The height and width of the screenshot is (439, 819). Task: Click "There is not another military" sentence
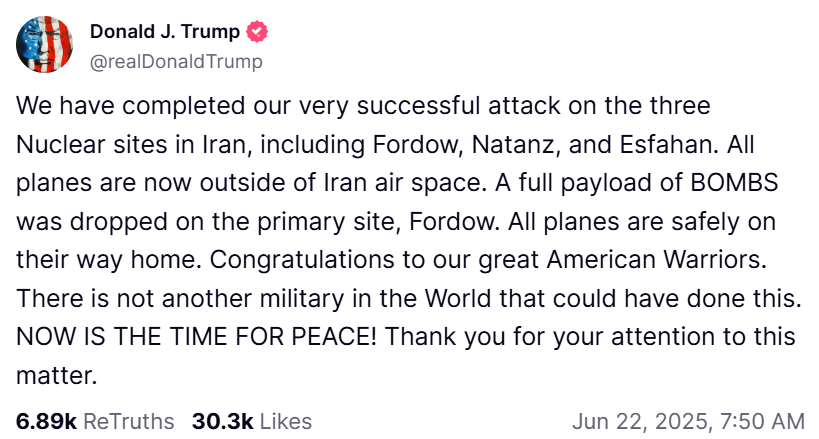pyautogui.click(x=180, y=298)
